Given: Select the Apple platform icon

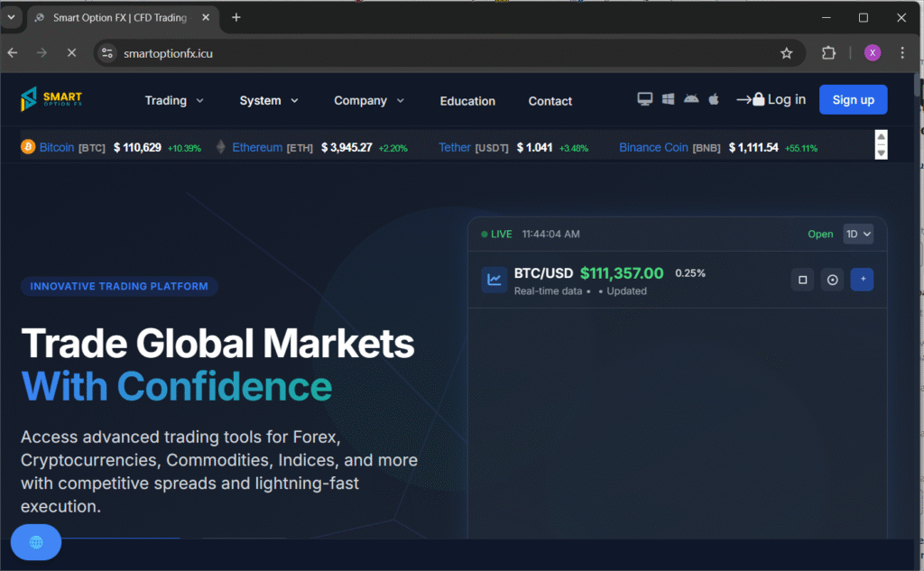Looking at the screenshot, I should (x=713, y=100).
